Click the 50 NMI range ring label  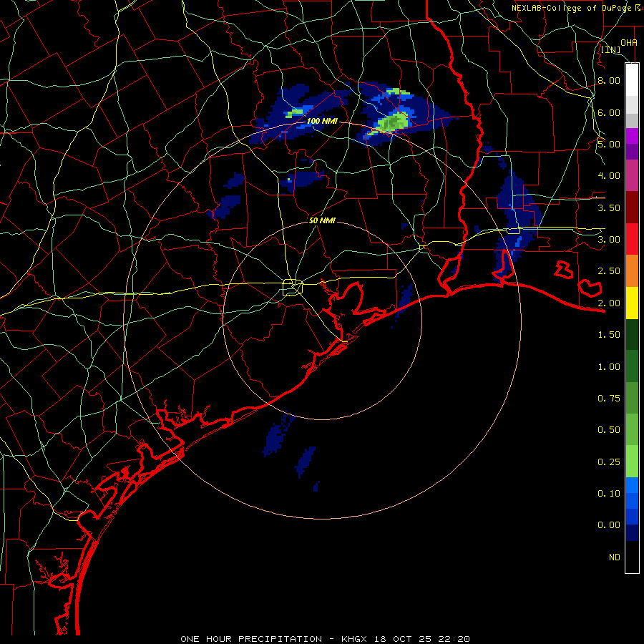click(322, 220)
